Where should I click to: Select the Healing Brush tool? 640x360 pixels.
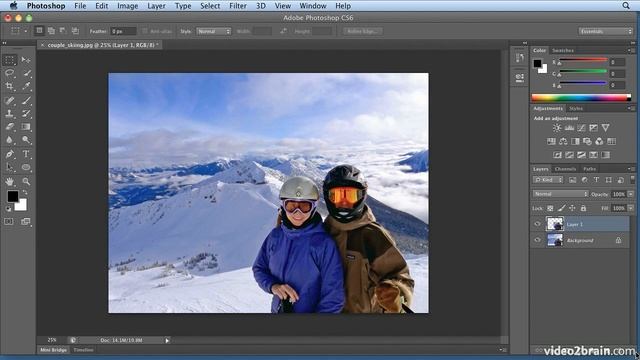point(10,100)
